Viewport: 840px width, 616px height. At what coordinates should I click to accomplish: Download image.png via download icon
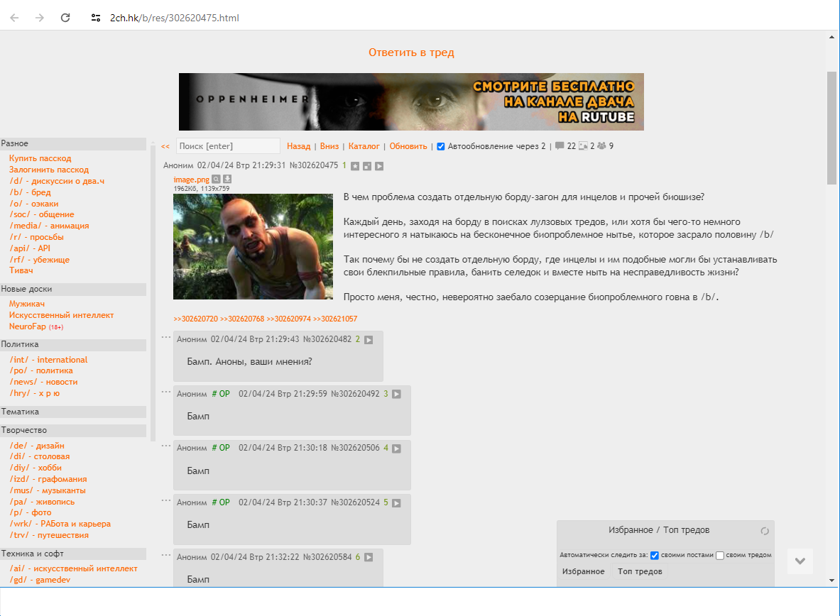click(x=227, y=180)
